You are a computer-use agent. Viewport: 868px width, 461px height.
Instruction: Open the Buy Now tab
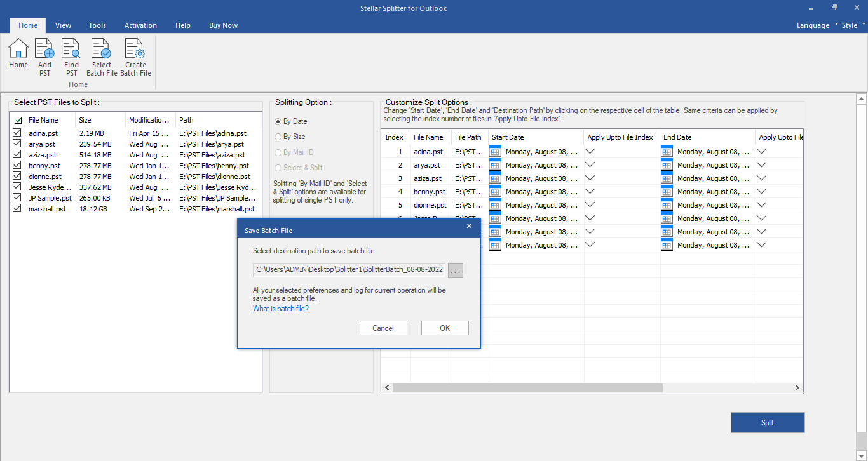223,25
